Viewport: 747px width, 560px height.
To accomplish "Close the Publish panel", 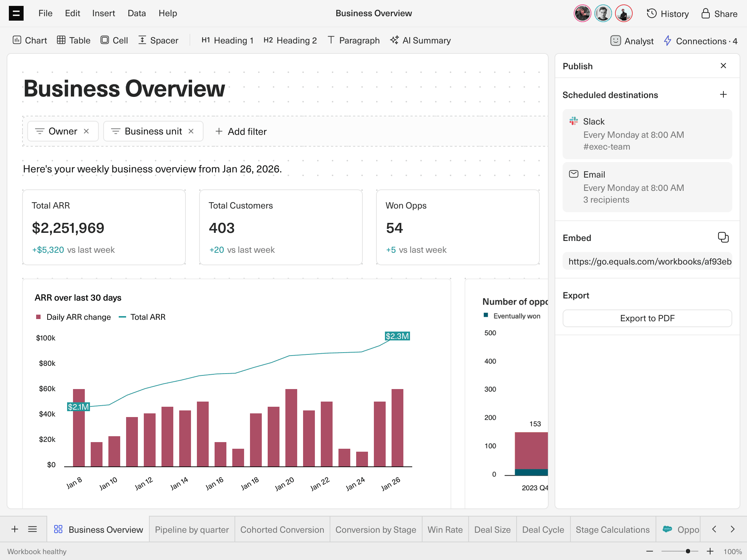I will click(723, 66).
